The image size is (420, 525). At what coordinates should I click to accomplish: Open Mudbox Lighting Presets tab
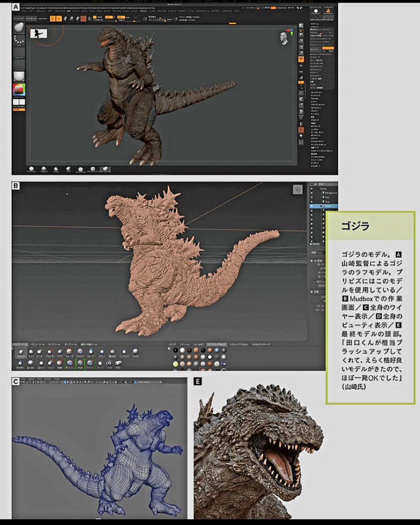239,345
